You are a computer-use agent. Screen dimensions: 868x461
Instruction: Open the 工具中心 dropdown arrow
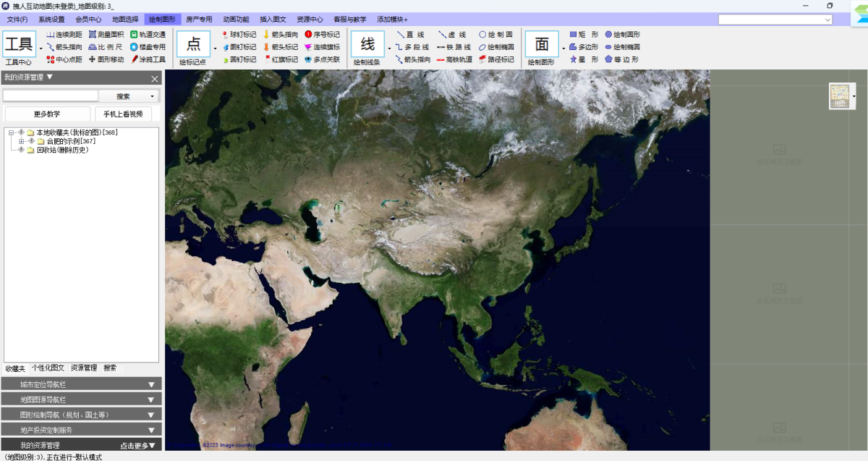coord(41,48)
